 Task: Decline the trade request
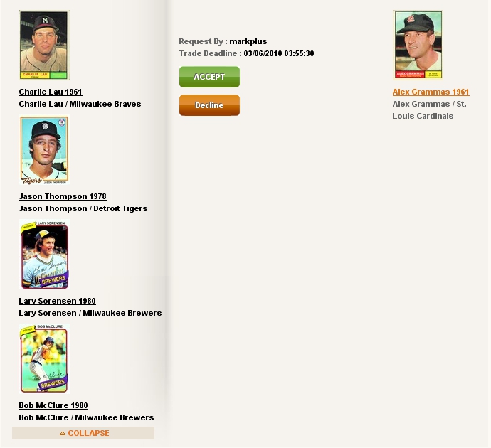coord(209,105)
